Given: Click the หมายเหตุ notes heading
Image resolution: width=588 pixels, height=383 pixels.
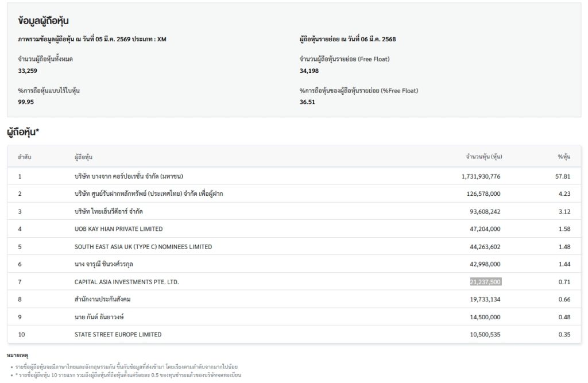Looking at the screenshot, I should tap(18, 356).
